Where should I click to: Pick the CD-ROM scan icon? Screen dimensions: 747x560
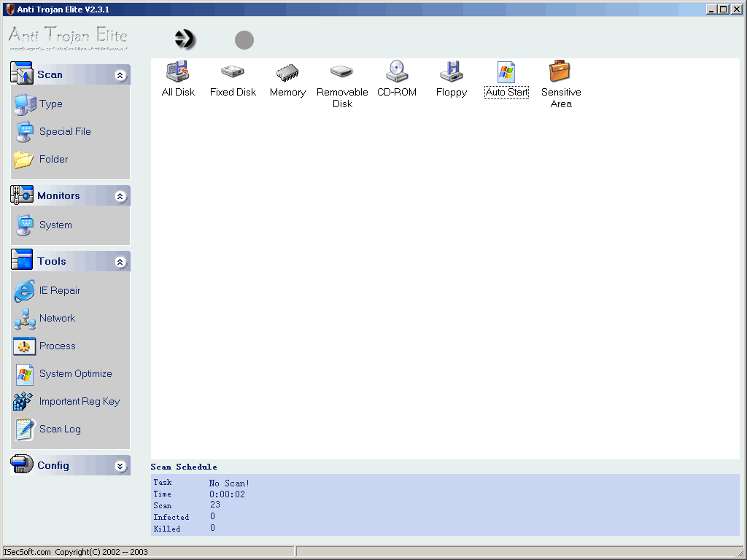tap(397, 72)
